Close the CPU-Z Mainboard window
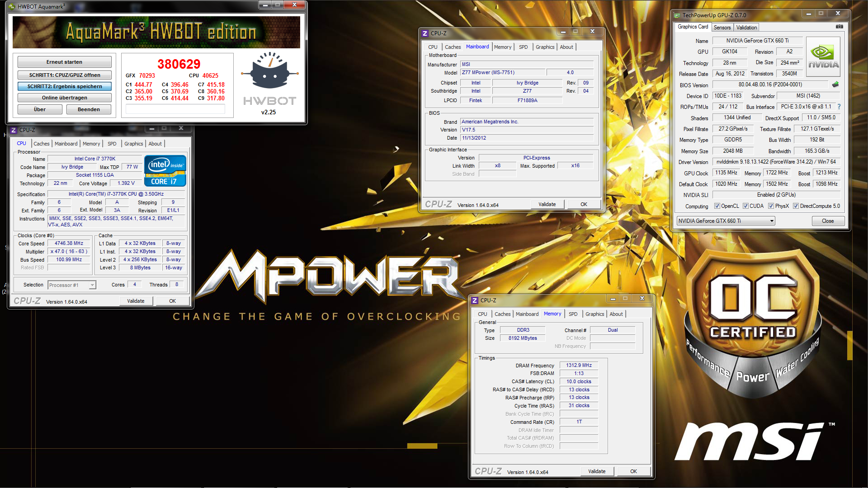 (x=592, y=32)
